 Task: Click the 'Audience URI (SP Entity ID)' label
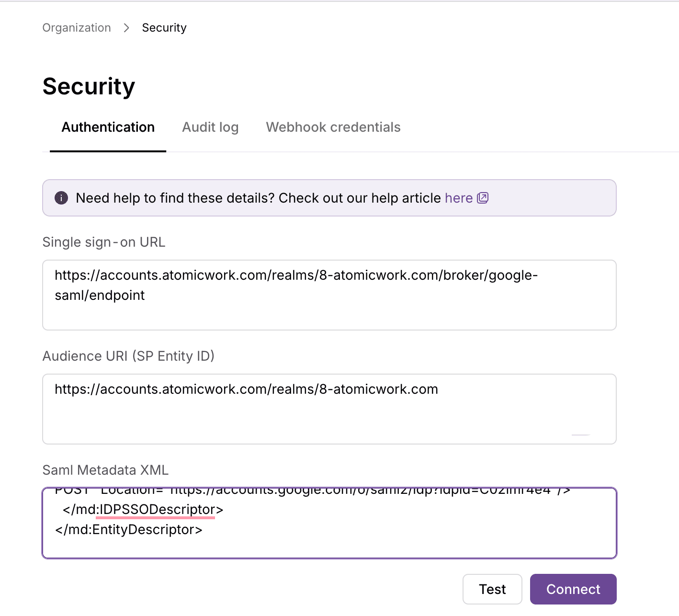[128, 356]
